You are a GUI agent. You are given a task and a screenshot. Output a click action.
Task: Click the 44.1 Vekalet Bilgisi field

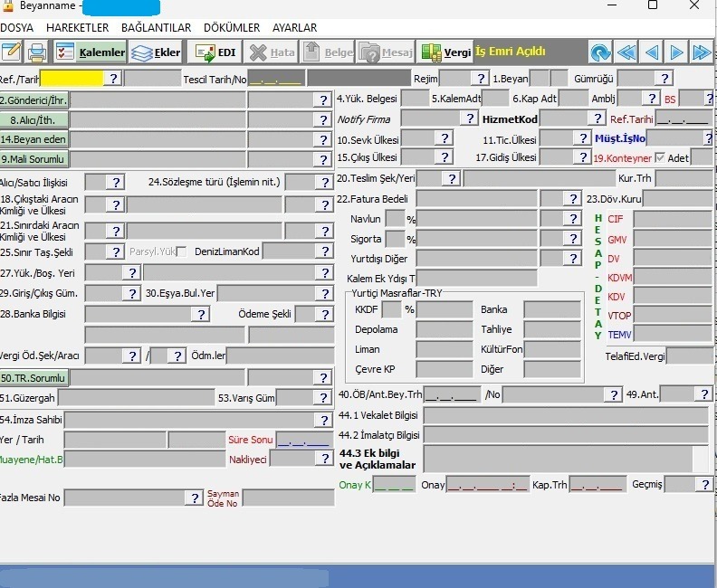pos(565,415)
